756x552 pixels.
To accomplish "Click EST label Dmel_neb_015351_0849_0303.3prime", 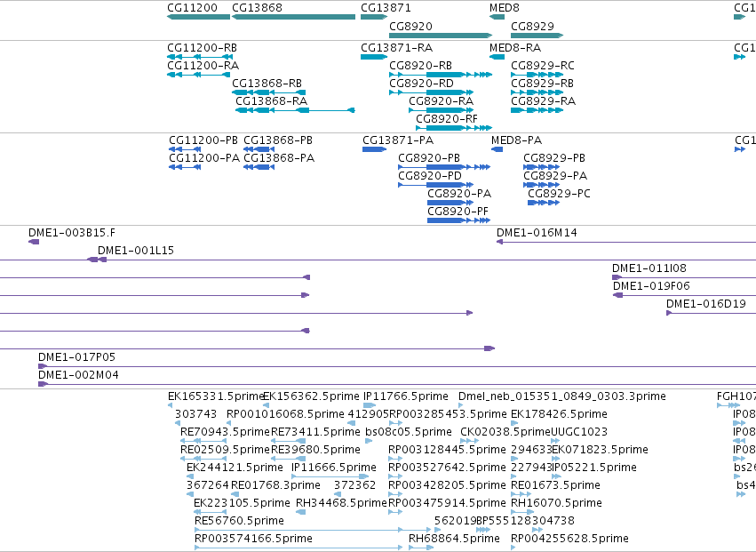I will (562, 396).
